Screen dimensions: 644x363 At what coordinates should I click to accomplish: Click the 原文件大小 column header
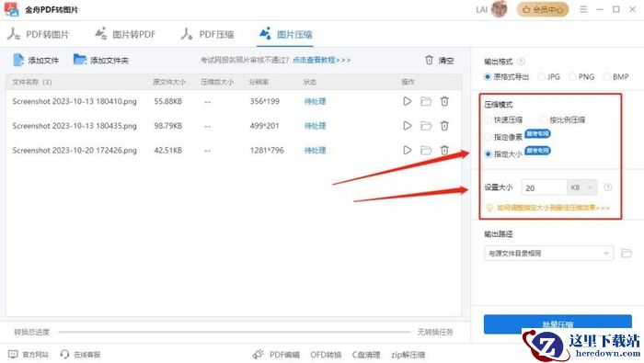coord(169,82)
